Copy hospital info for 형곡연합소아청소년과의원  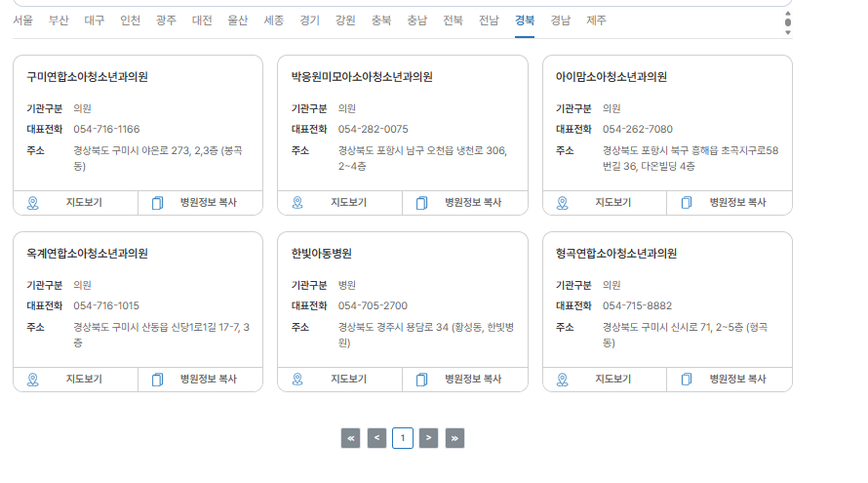[x=730, y=380]
